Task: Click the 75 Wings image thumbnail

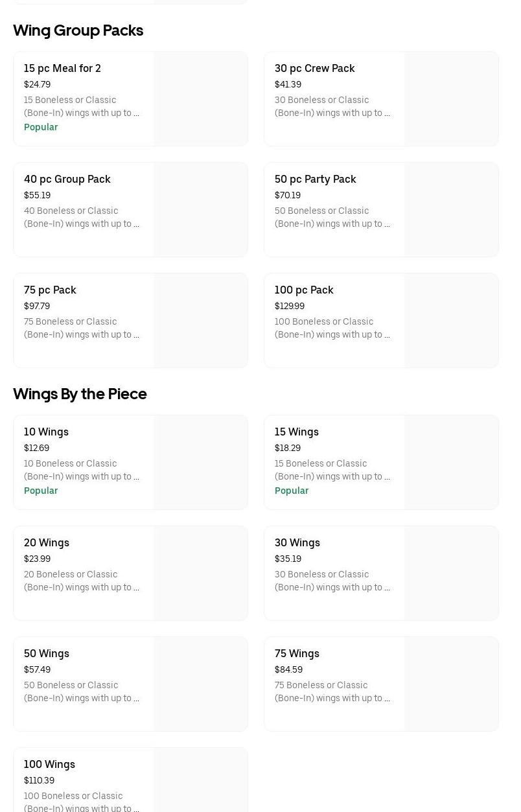Action: [x=451, y=684]
